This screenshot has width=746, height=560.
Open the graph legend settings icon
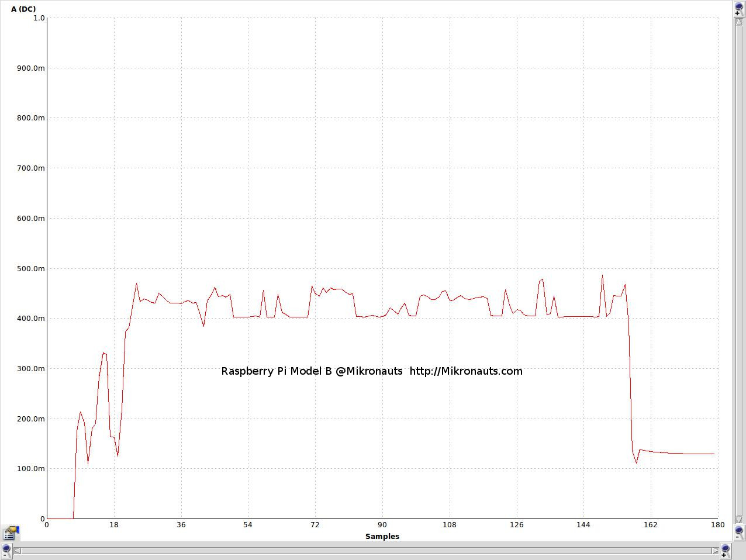pos(11,533)
